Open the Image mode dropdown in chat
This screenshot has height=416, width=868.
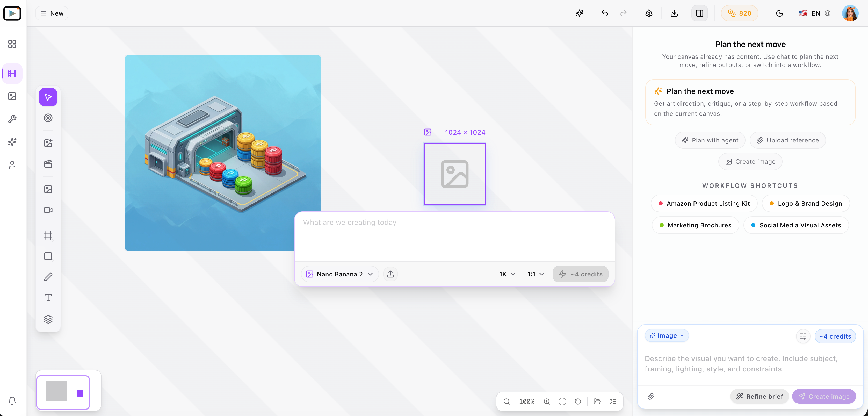[667, 335]
